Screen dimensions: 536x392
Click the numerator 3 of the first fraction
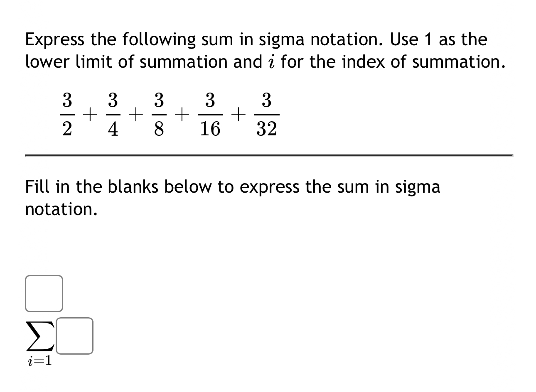66,100
